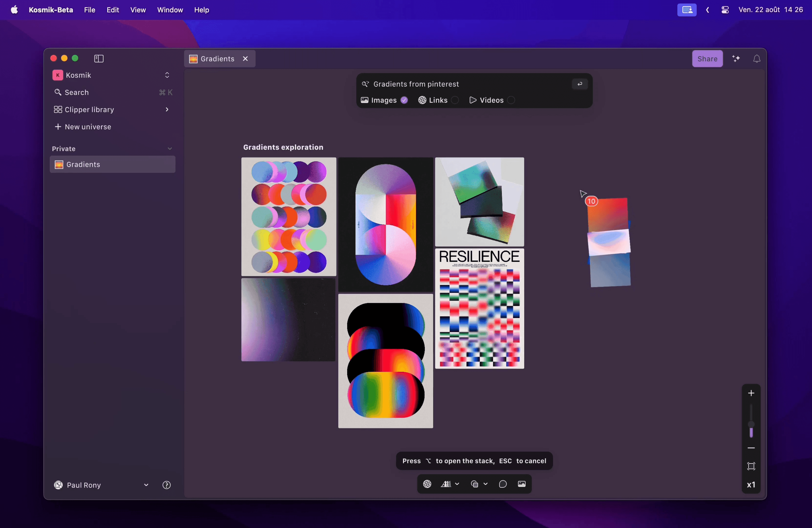This screenshot has width=812, height=528.
Task: Create a New universe
Action: (x=113, y=127)
